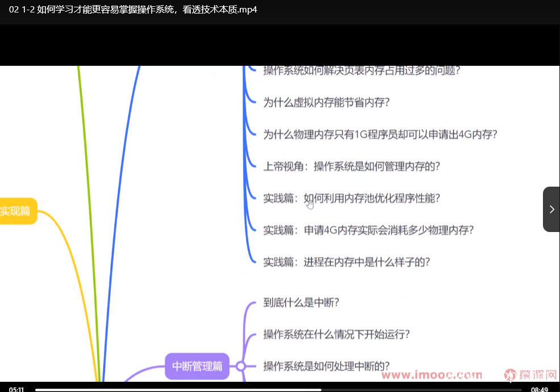
Task: Click the next arrow on the right edge
Action: pos(551,209)
